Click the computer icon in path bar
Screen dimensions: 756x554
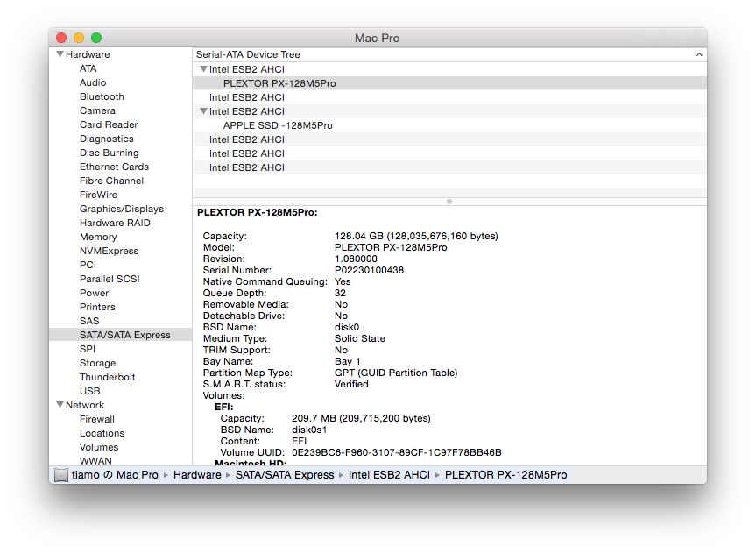[x=61, y=475]
